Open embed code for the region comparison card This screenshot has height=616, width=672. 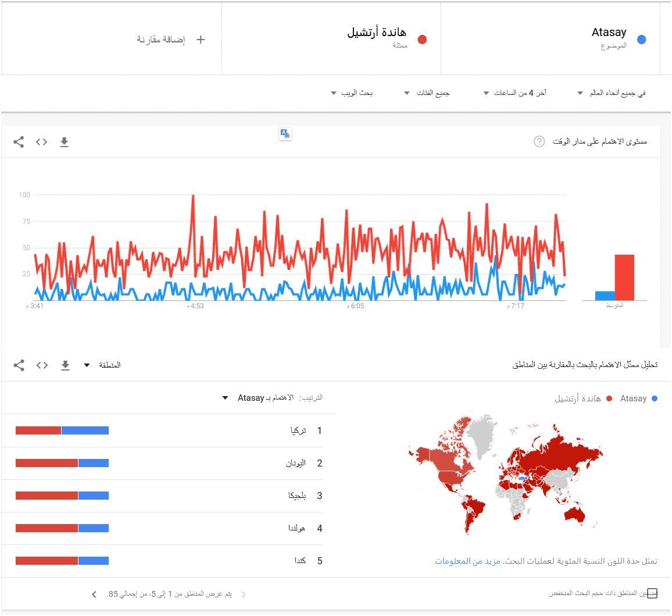[x=41, y=365]
